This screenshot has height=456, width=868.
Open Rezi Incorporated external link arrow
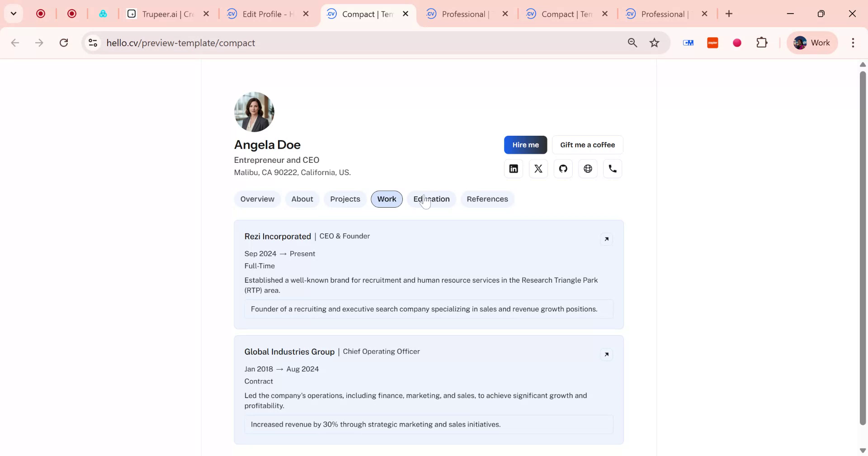[607, 239]
